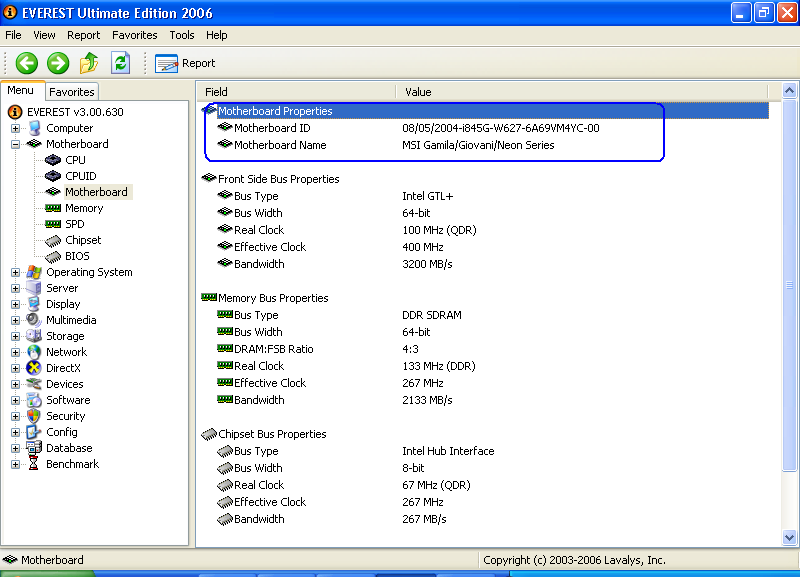The image size is (800, 577).
Task: Click the Devices icon in tree
Action: (34, 384)
